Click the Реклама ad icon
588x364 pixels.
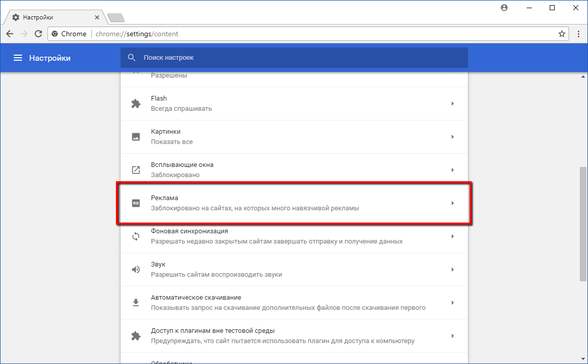(x=136, y=203)
